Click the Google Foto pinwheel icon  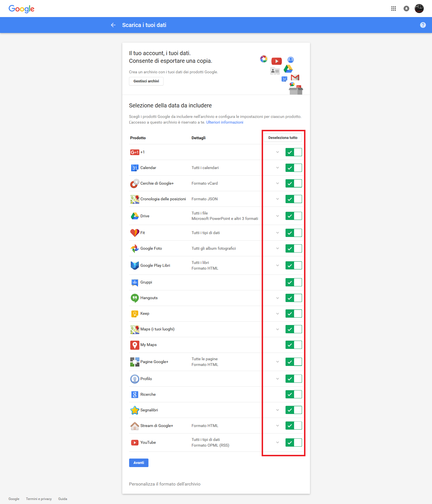tap(135, 249)
